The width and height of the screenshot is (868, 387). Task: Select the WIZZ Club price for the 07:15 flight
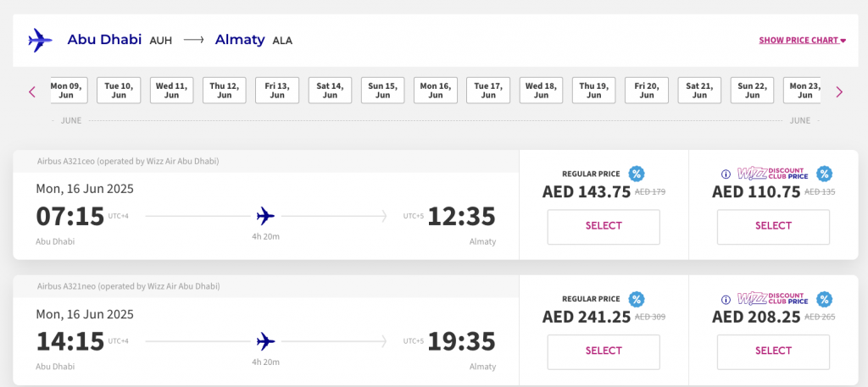pyautogui.click(x=773, y=227)
